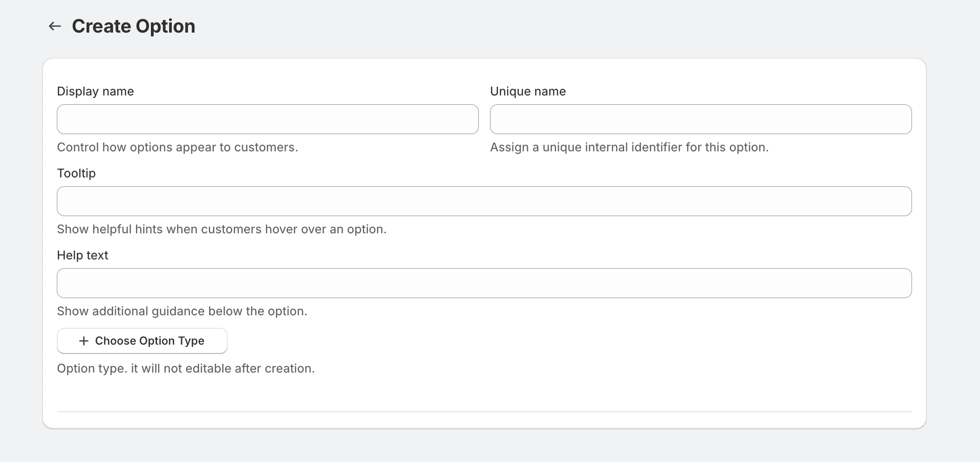The height and width of the screenshot is (462, 980).
Task: Click the 'Show additional guidance' description text
Action: coord(182,311)
